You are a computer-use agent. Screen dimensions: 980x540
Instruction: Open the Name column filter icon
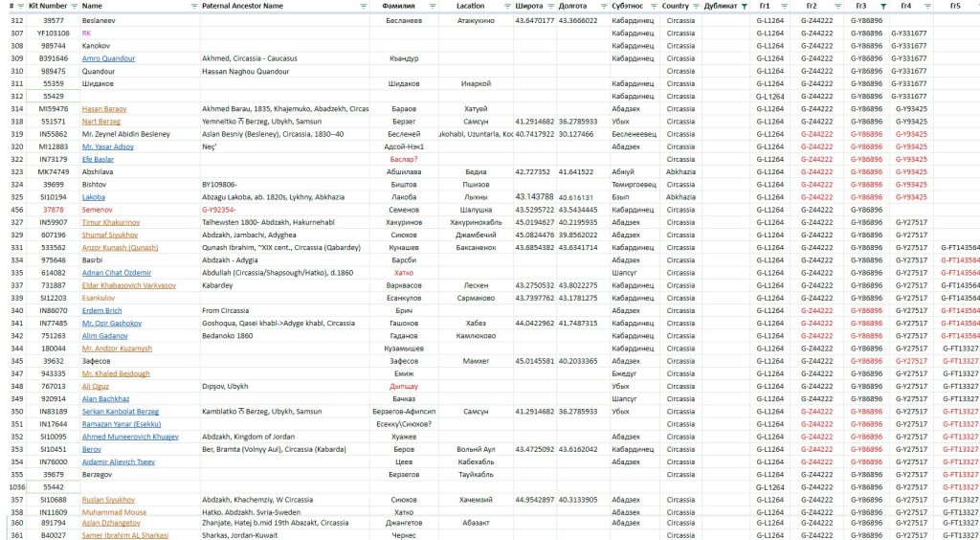[x=193, y=6]
